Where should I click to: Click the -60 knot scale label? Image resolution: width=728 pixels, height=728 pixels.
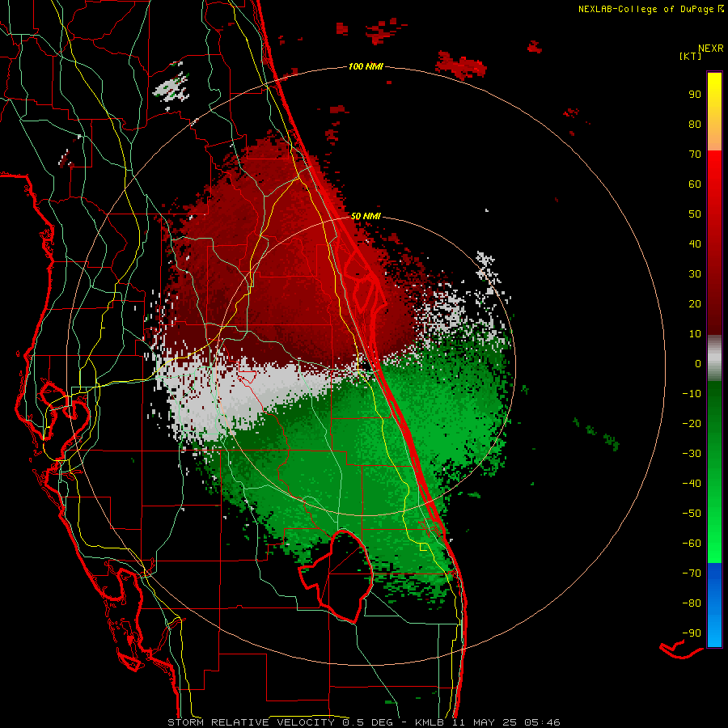click(692, 544)
